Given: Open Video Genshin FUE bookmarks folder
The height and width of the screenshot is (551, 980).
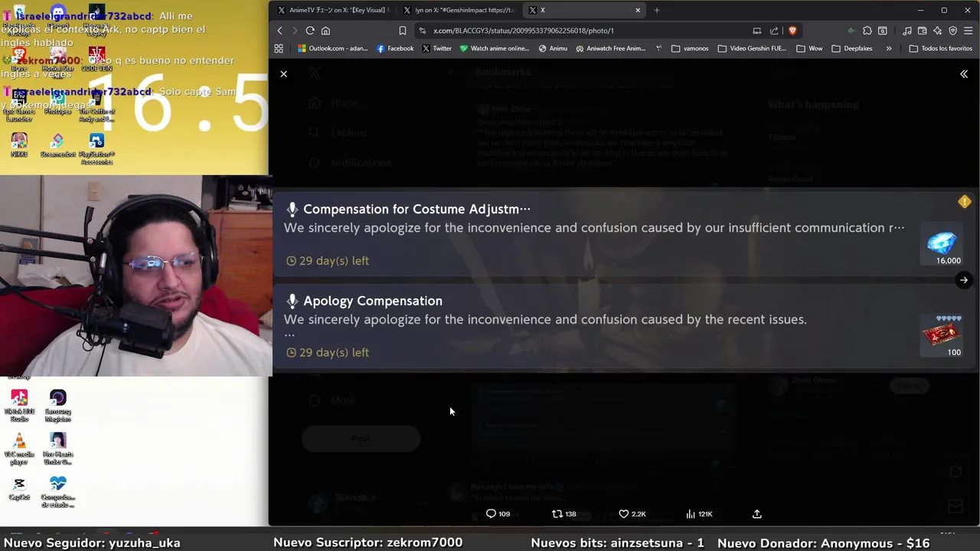Looking at the screenshot, I should (x=753, y=48).
